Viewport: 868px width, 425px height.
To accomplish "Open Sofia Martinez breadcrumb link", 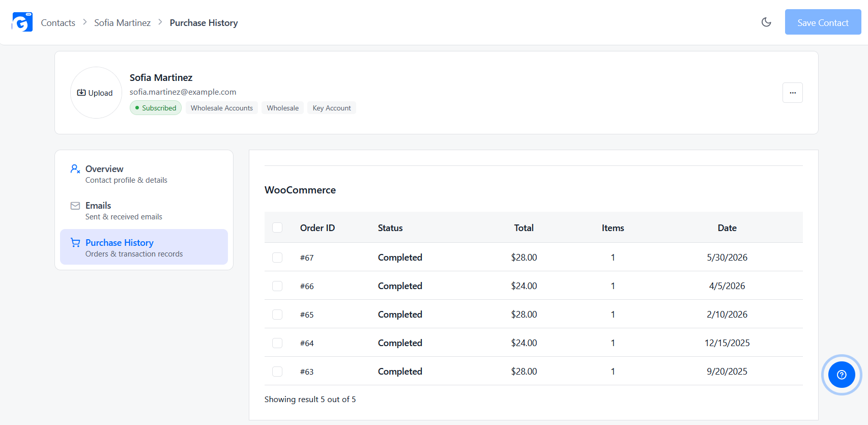I will click(122, 23).
